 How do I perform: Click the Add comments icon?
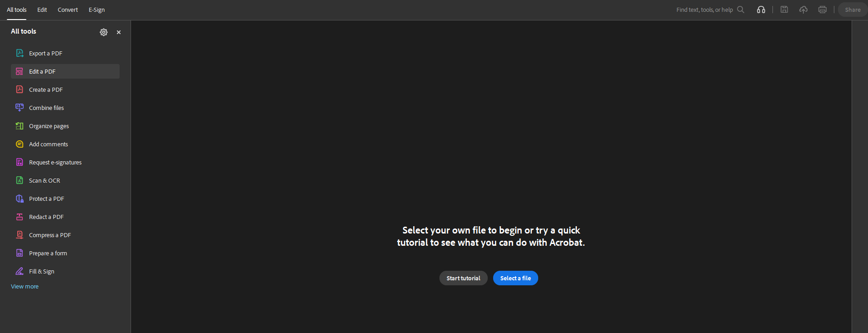tap(20, 144)
